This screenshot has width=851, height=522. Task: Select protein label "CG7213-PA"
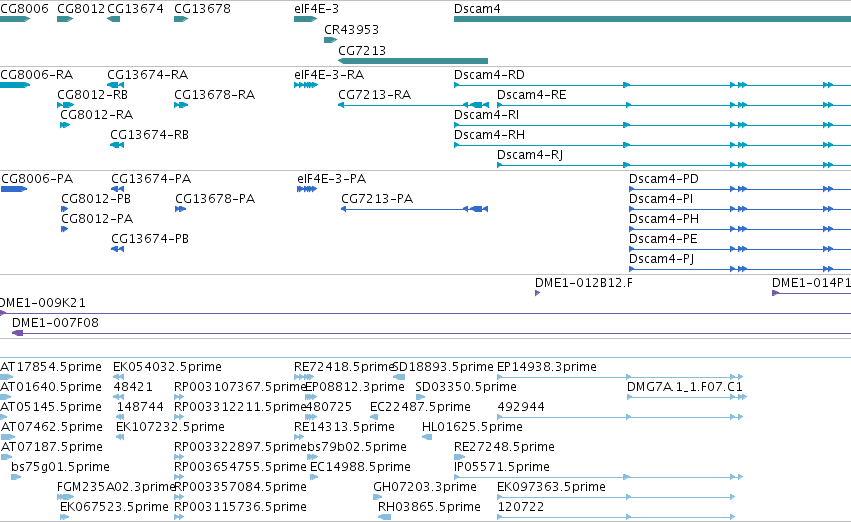pos(377,199)
